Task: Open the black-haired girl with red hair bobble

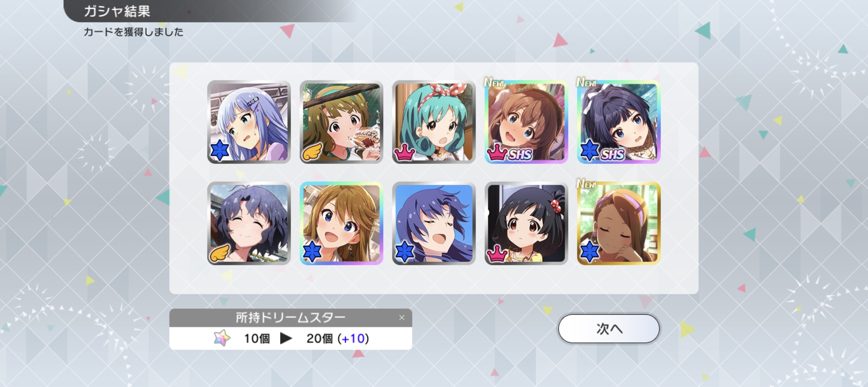Action: [x=527, y=223]
